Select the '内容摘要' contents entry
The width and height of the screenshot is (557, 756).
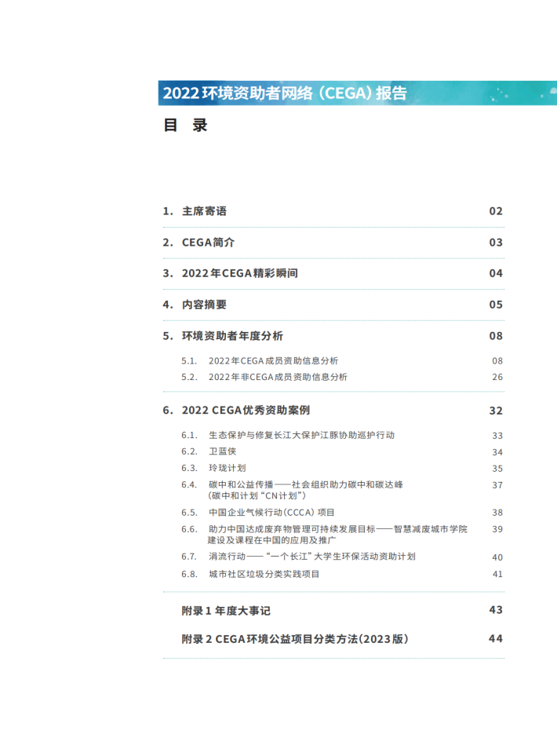pyautogui.click(x=204, y=305)
